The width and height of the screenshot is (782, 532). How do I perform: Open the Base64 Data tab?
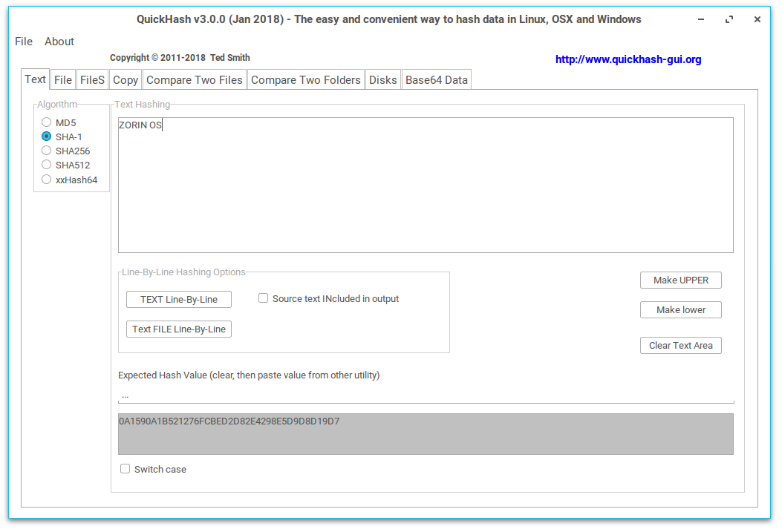(x=437, y=80)
